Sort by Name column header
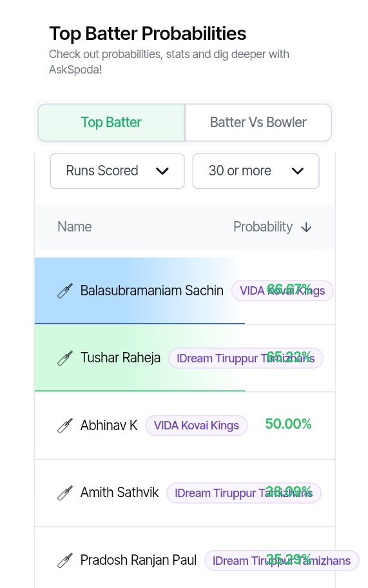Image resolution: width=368 pixels, height=588 pixels. tap(75, 227)
